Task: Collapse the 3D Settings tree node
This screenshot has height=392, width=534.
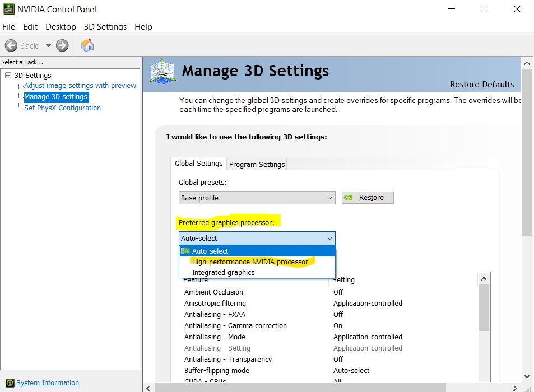Action: 8,75
